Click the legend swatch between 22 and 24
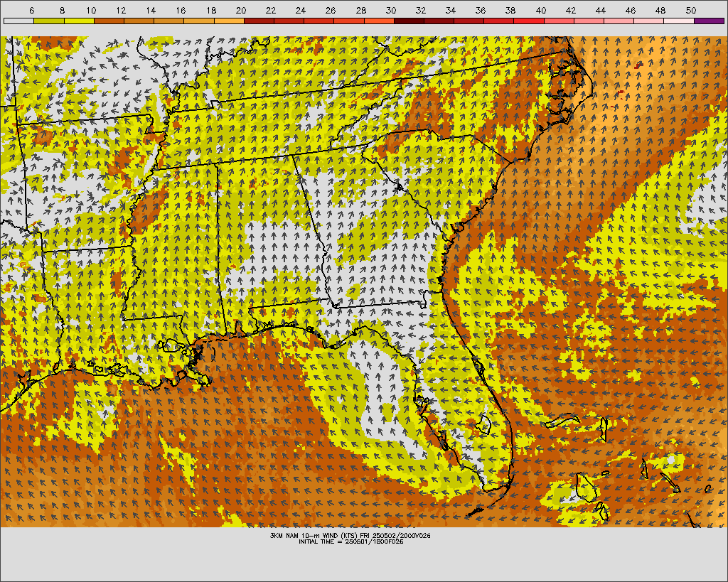The image size is (728, 582). pyautogui.click(x=289, y=21)
